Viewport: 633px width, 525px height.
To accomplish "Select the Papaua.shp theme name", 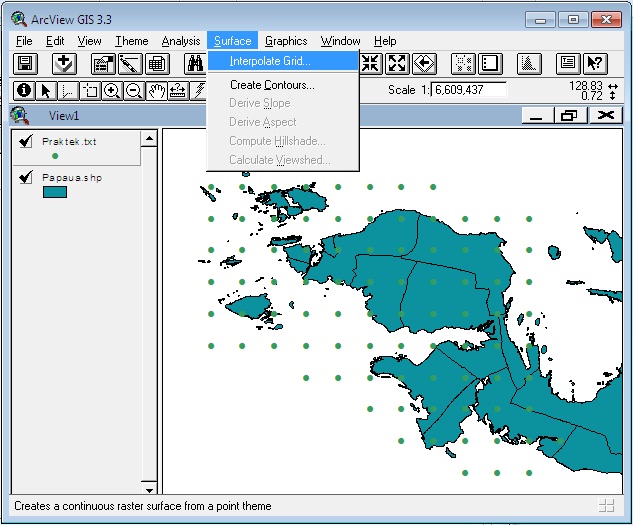I will coord(72,177).
